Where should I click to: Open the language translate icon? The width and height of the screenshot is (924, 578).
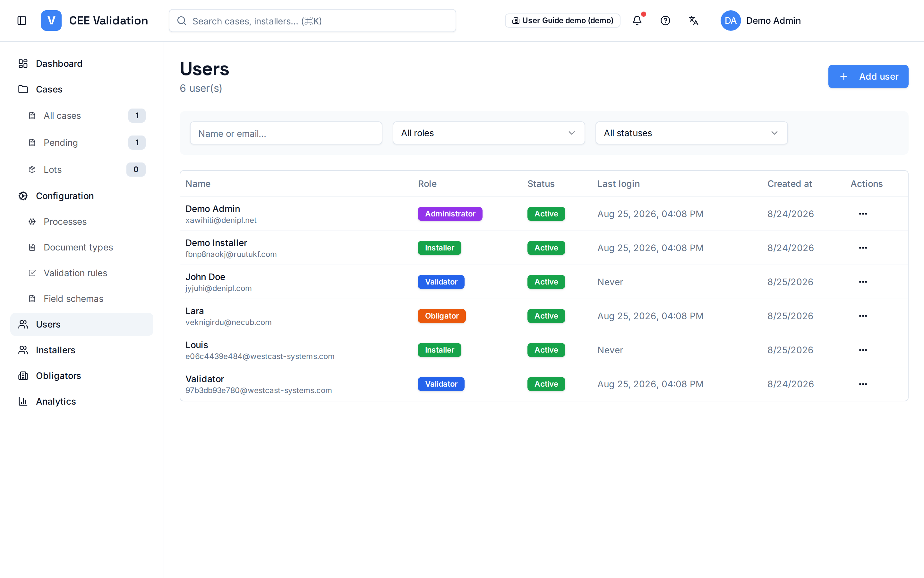click(693, 21)
